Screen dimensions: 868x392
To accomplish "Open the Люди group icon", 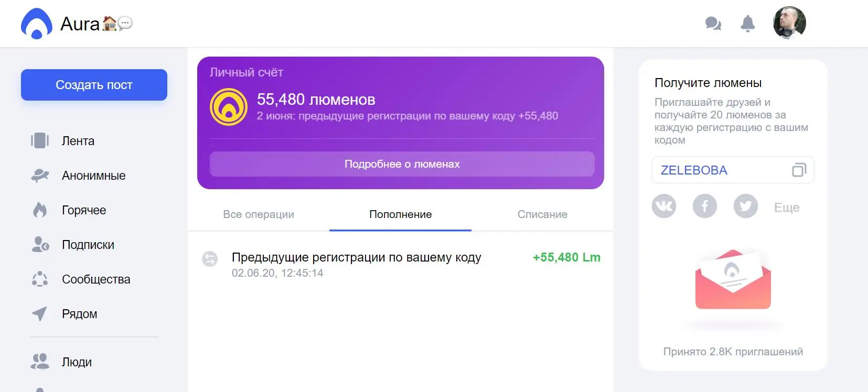I will (x=40, y=362).
